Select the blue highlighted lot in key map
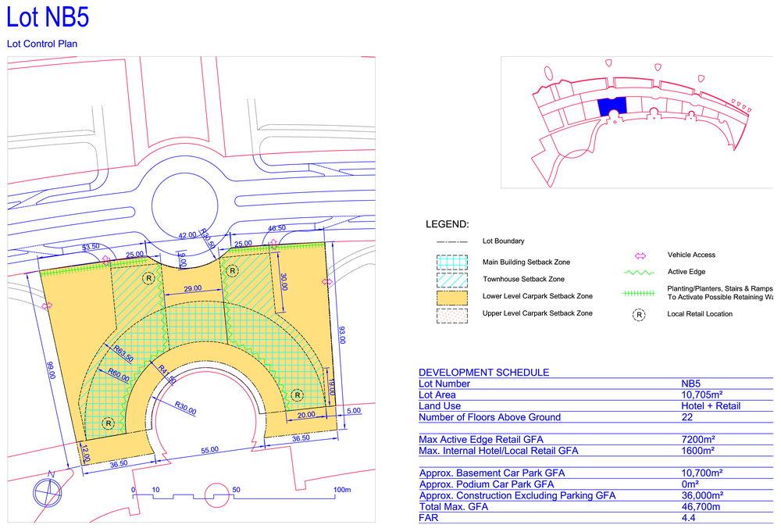The width and height of the screenshot is (781, 532). tap(612, 107)
